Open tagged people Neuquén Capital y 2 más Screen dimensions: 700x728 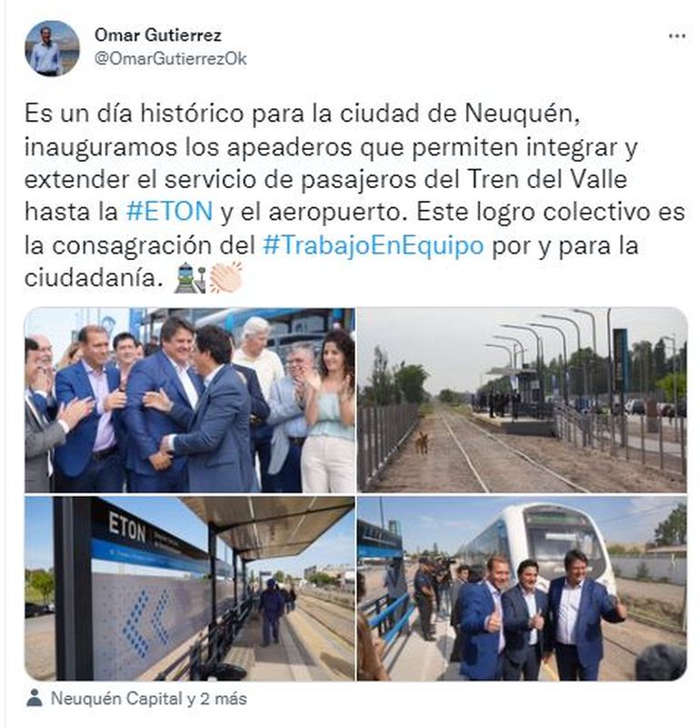[x=149, y=698]
